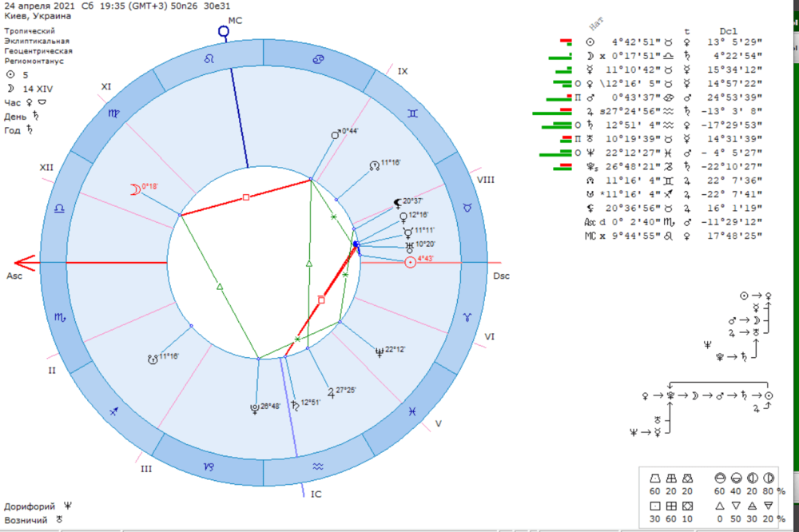Image resolution: width=799 pixels, height=532 pixels.
Task: Click the Sun longitude 4°42'51" in the table
Action: [637, 42]
